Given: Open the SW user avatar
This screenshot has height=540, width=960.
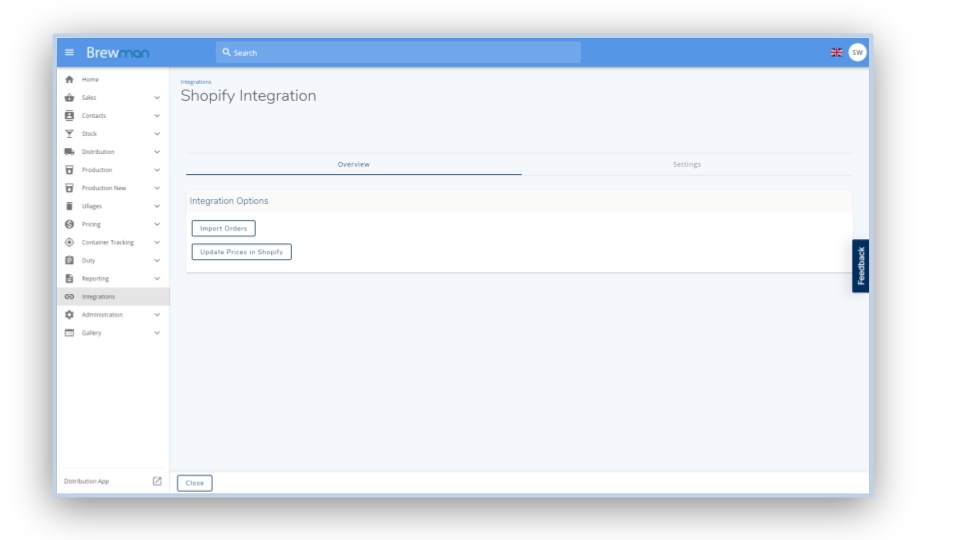Looking at the screenshot, I should coord(857,53).
